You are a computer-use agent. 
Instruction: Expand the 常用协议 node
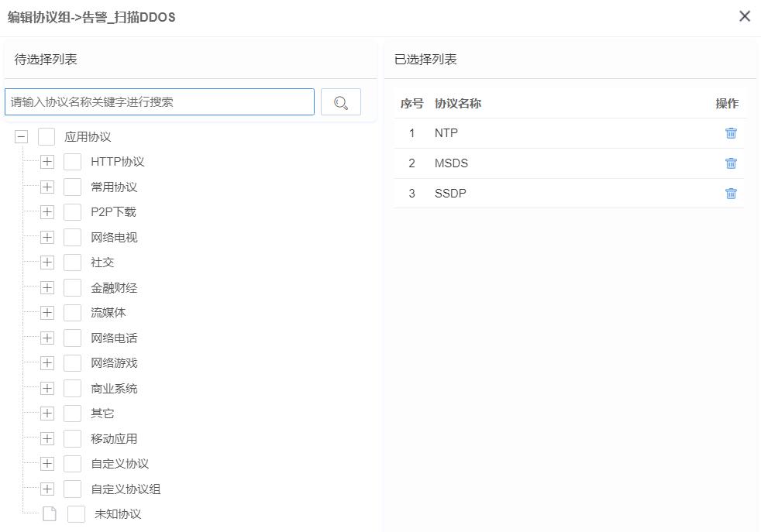47,187
